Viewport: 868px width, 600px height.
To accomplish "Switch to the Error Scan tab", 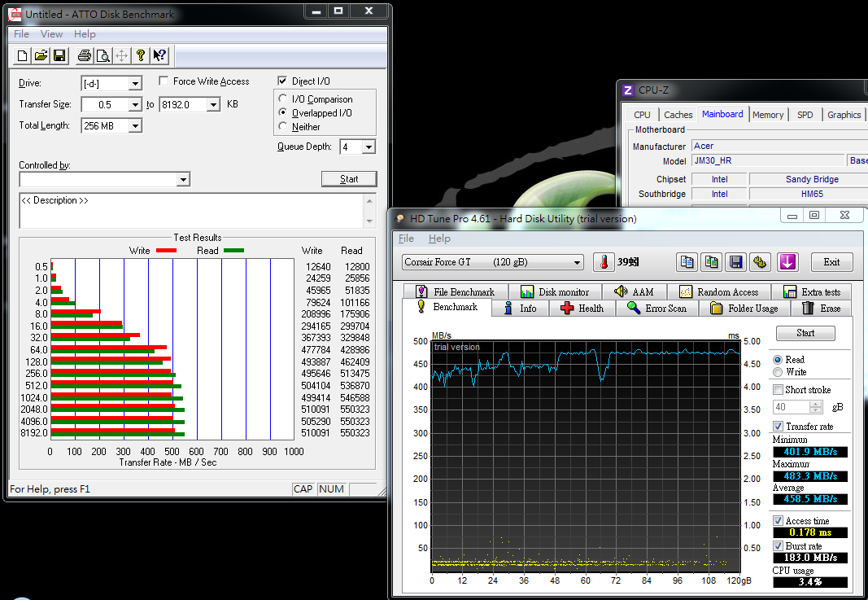I will [657, 308].
